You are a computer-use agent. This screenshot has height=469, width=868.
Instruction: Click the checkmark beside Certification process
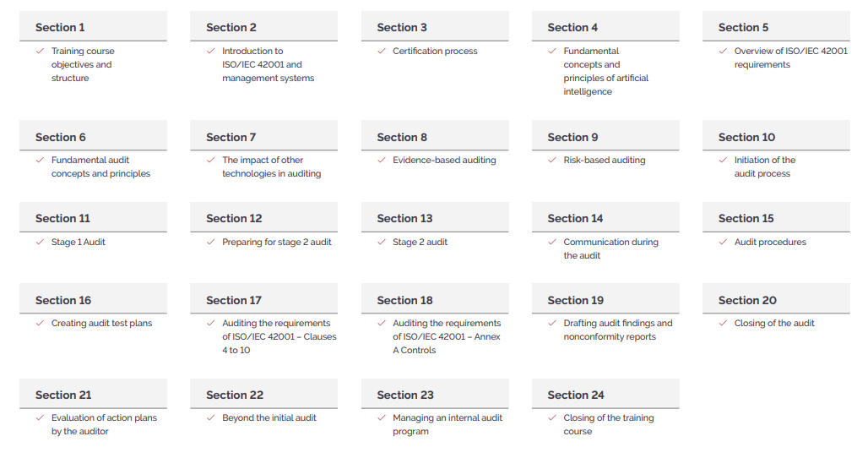(382, 51)
